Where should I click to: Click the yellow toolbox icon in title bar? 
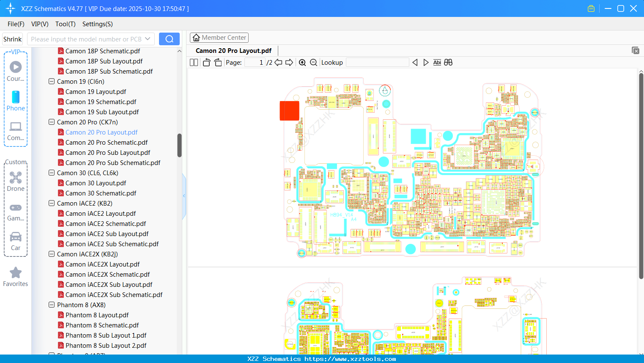point(591,8)
